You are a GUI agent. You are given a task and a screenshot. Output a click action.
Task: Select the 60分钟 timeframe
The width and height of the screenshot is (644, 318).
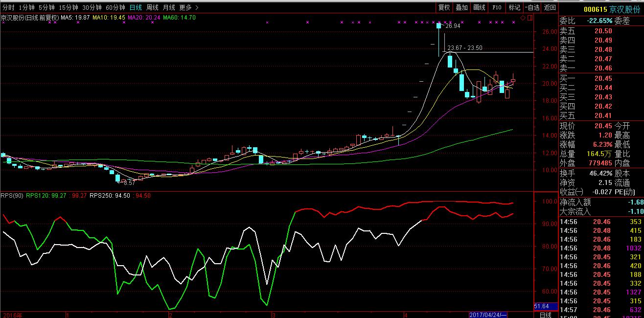[x=115, y=7]
